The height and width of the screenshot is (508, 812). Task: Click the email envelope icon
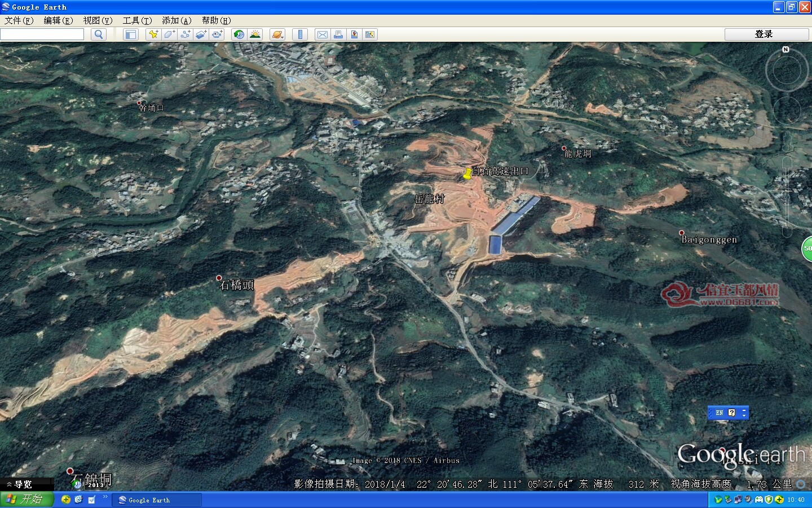(x=322, y=34)
